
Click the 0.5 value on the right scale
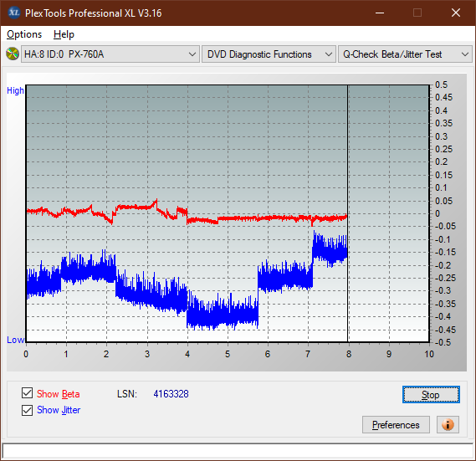tap(441, 85)
